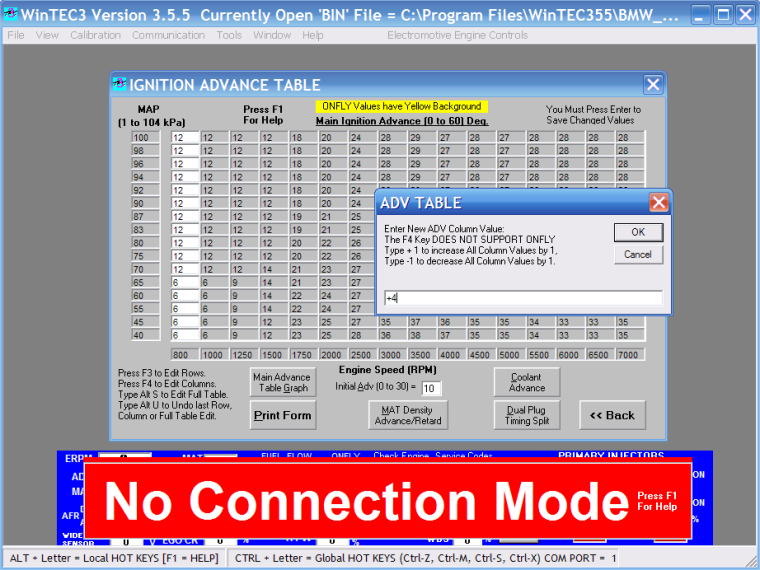Close the ADV TABLE dialog

(x=658, y=202)
